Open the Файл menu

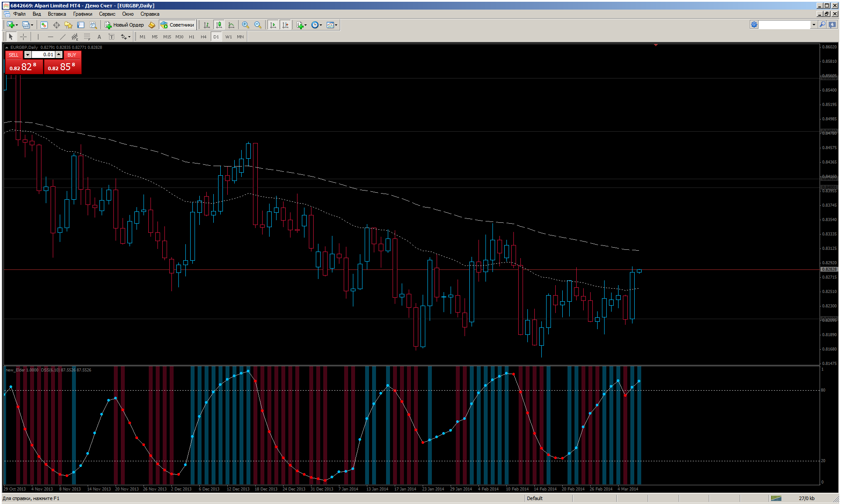click(20, 14)
